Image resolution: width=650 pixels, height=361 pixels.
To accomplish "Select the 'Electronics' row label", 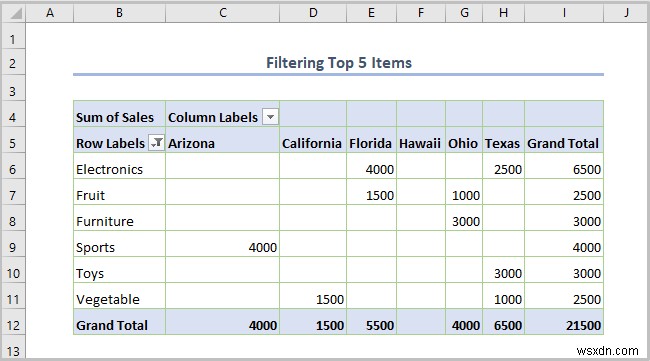I will pyautogui.click(x=119, y=166).
